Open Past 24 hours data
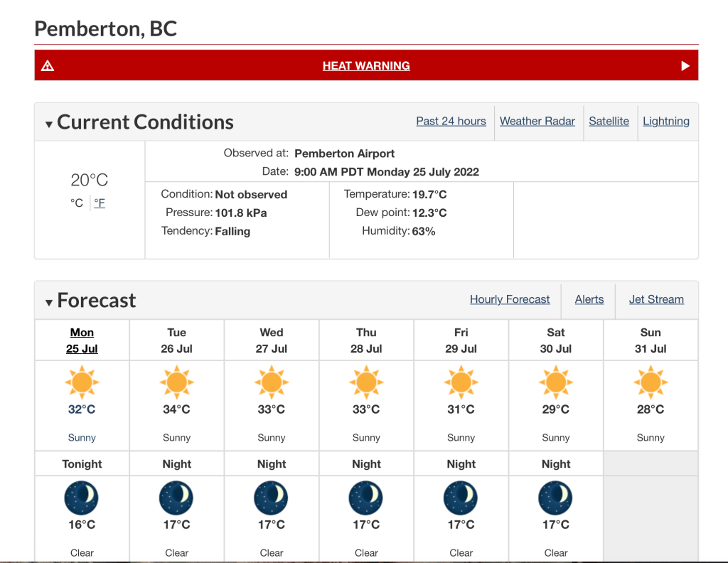The height and width of the screenshot is (563, 728). coord(451,121)
